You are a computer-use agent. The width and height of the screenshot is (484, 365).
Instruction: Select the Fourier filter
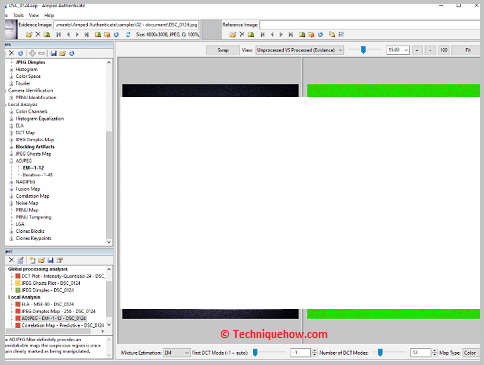[x=23, y=83]
